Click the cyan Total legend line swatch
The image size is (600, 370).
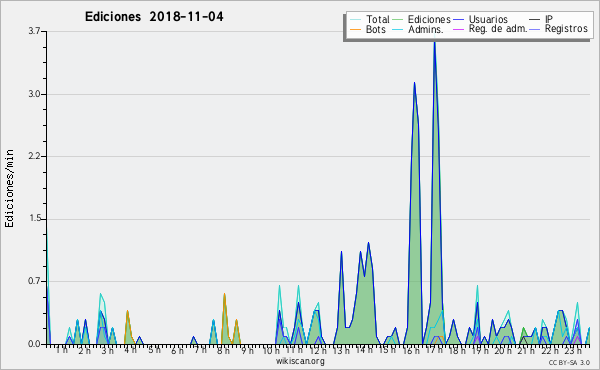coord(355,20)
